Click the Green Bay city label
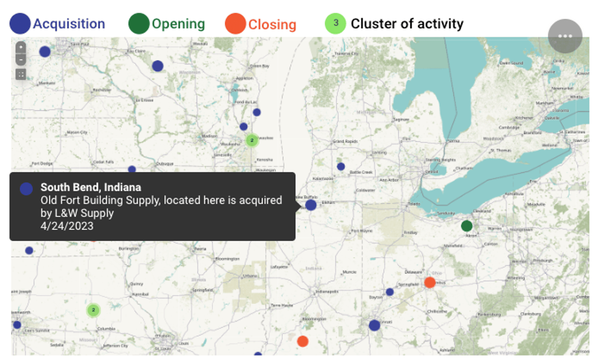 point(260,66)
